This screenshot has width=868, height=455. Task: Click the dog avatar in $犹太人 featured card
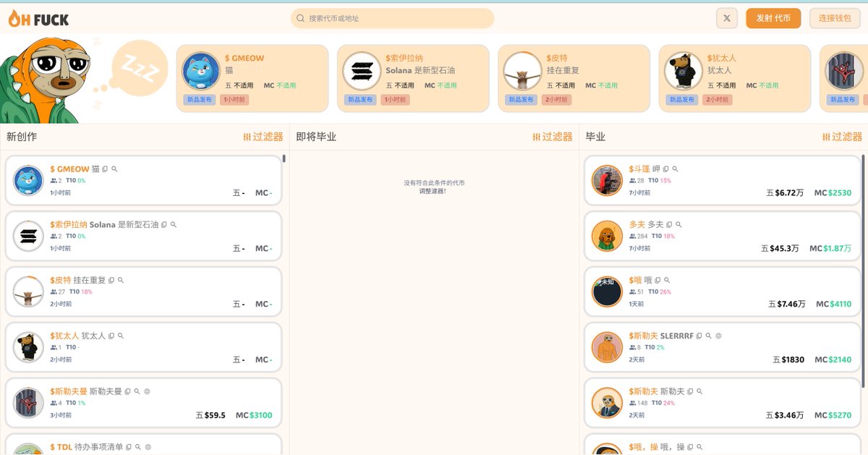point(683,71)
